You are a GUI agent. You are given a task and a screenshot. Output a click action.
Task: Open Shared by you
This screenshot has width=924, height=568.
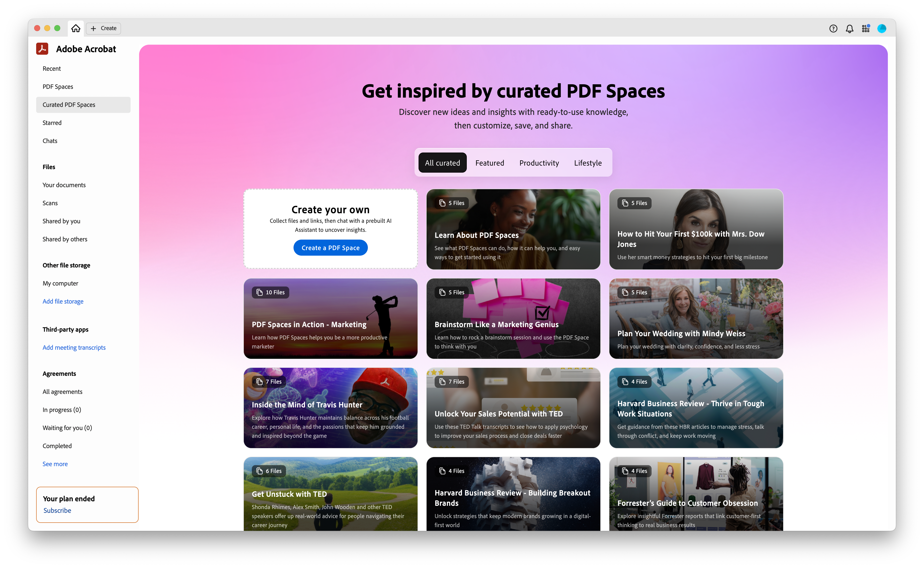tap(83, 221)
